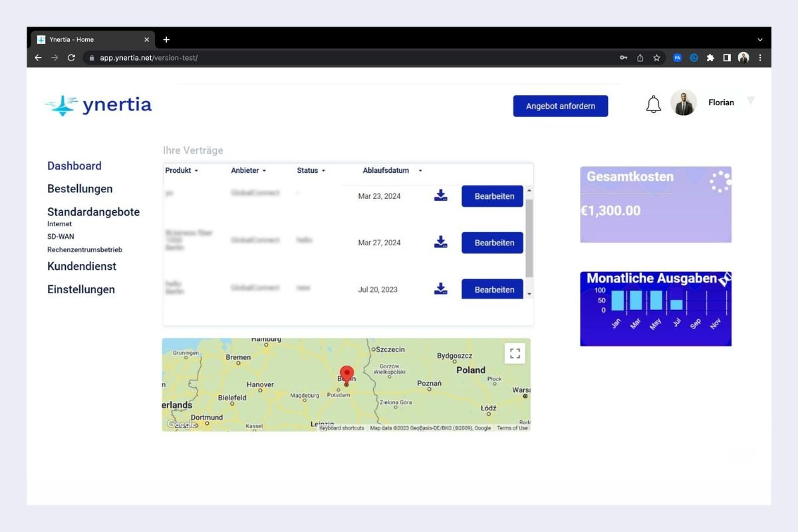The height and width of the screenshot is (532, 798).
Task: Download the Mar 23, 2024 contract
Action: 440,196
